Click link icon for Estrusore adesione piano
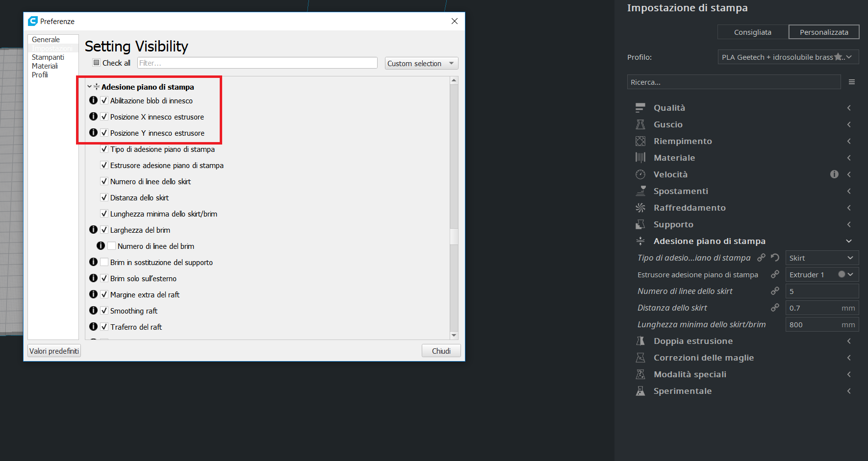The width and height of the screenshot is (868, 461). pyautogui.click(x=775, y=274)
